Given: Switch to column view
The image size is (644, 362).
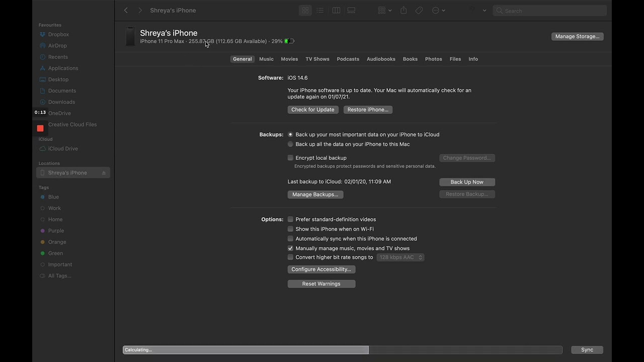Looking at the screenshot, I should coord(336,10).
